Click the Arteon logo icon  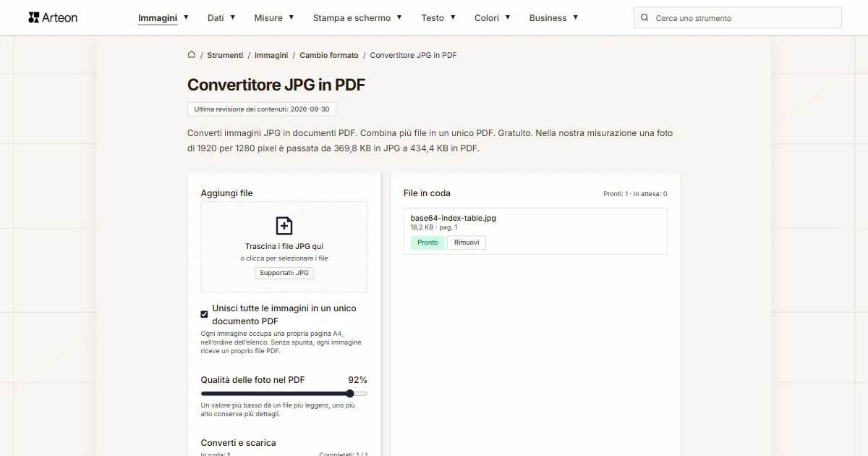[x=33, y=17]
